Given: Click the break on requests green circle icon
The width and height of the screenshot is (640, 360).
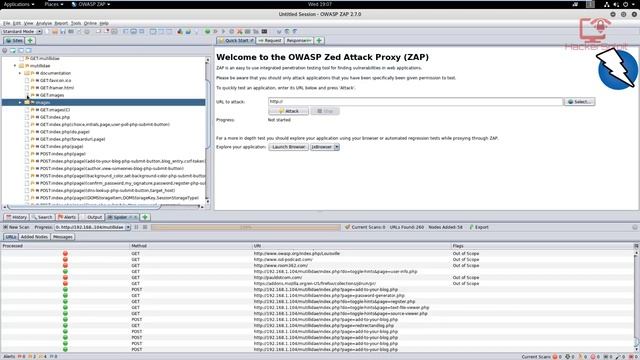Looking at the screenshot, I should pos(207,31).
